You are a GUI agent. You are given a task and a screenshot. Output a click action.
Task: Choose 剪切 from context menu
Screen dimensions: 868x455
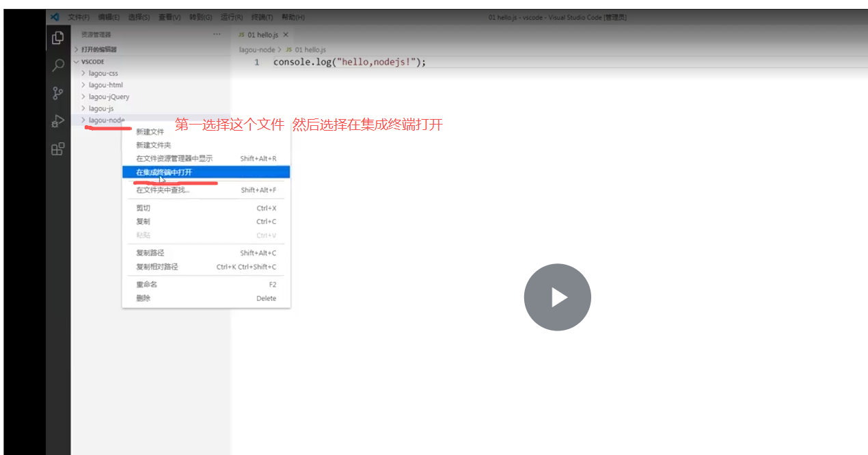coord(206,208)
